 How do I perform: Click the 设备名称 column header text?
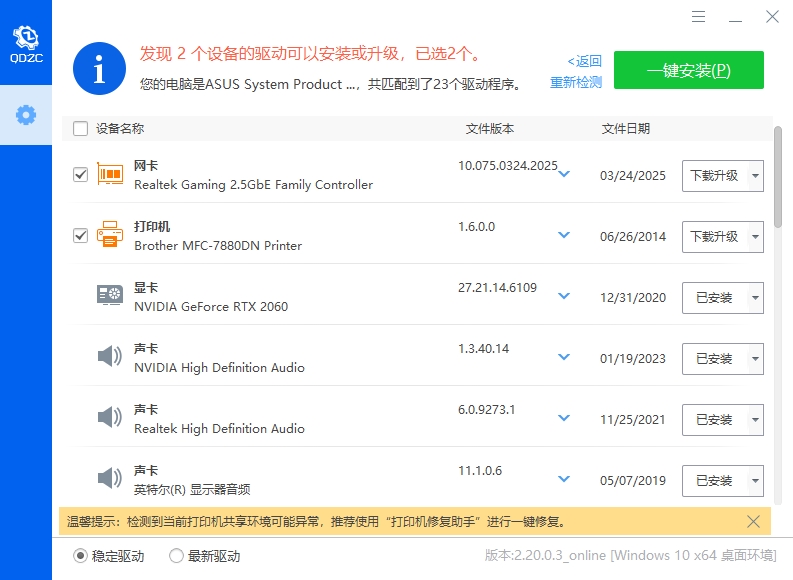pos(120,128)
